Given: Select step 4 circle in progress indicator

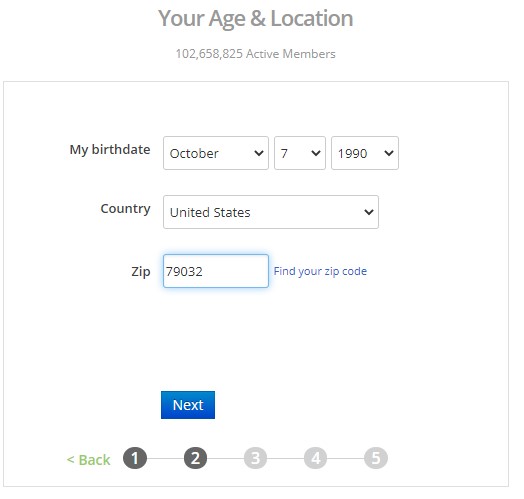Looking at the screenshot, I should 315,458.
